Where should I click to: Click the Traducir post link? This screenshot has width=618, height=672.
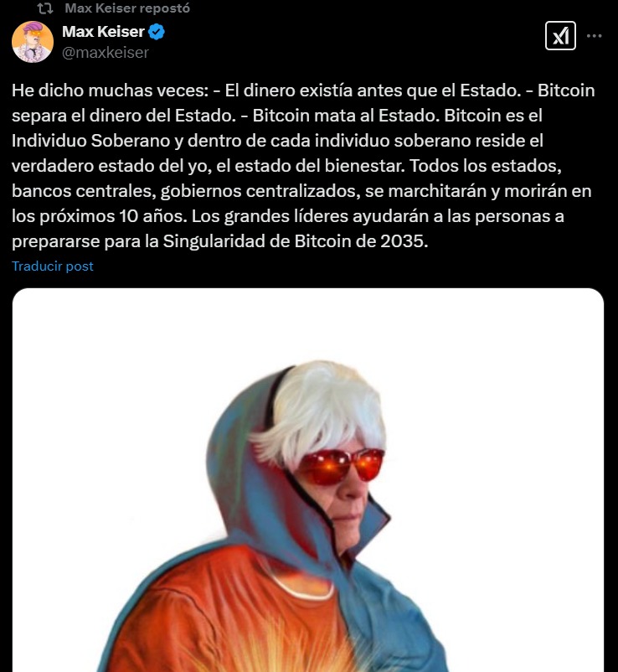pos(53,266)
